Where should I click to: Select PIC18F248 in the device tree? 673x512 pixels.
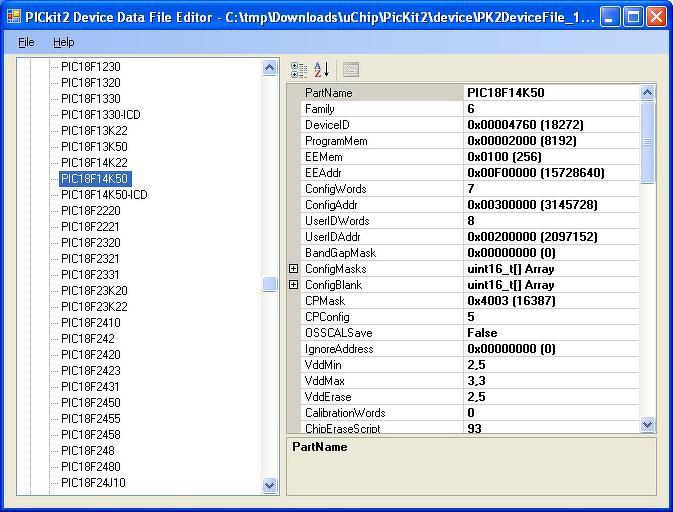pyautogui.click(x=88, y=451)
